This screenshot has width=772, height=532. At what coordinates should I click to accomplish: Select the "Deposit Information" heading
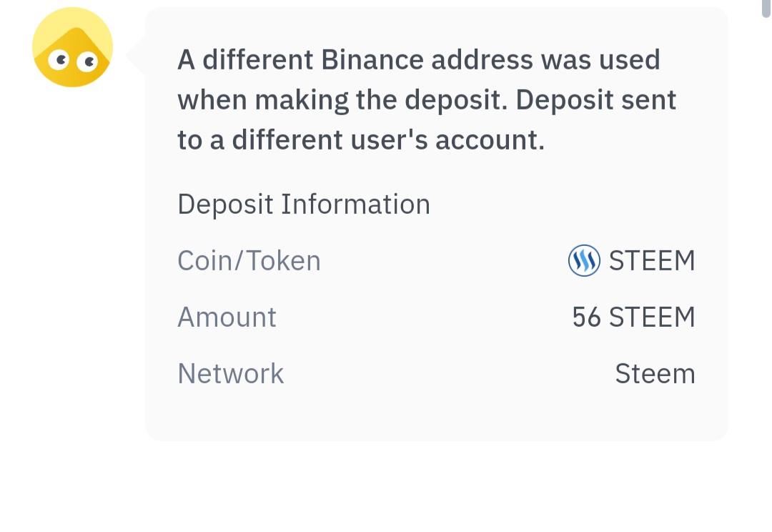(304, 205)
